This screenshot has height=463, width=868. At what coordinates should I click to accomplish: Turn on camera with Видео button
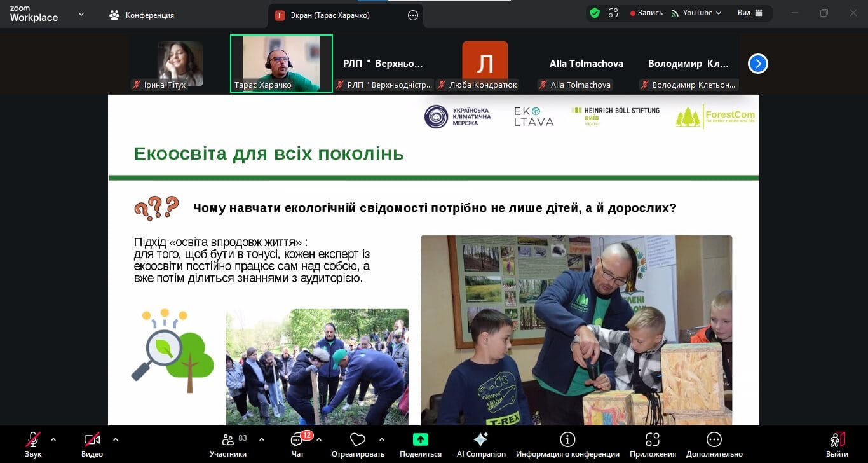[92, 440]
